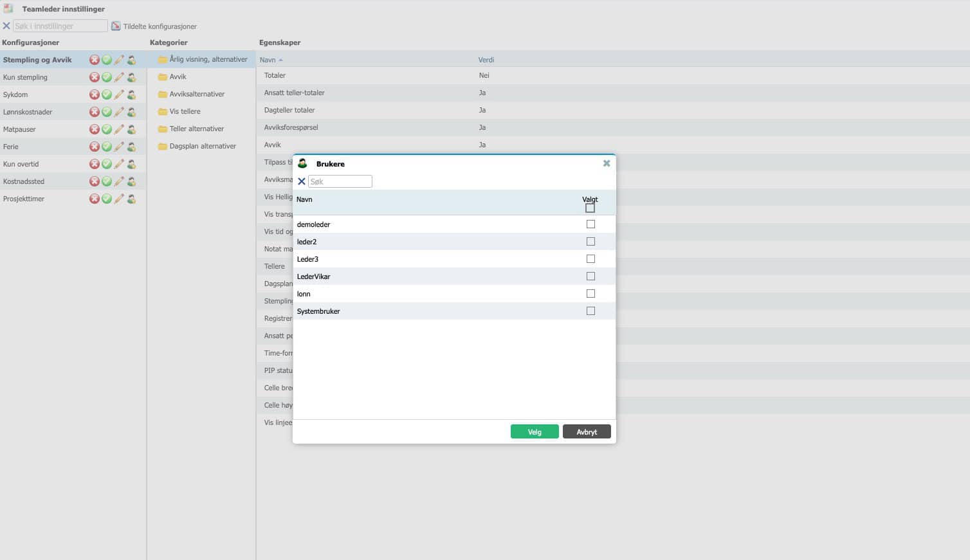Click green checkmark icon in Lønnskostnader row
Image resolution: width=970 pixels, height=560 pixels.
[x=107, y=112]
